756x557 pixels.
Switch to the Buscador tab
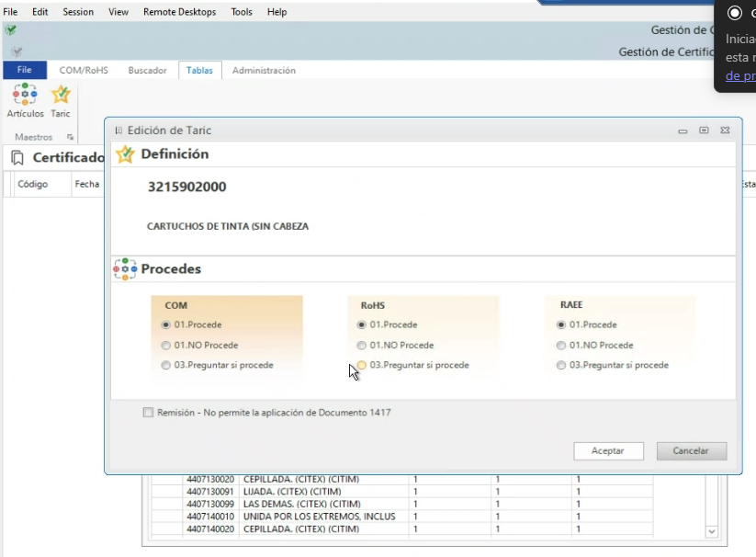[x=147, y=70]
